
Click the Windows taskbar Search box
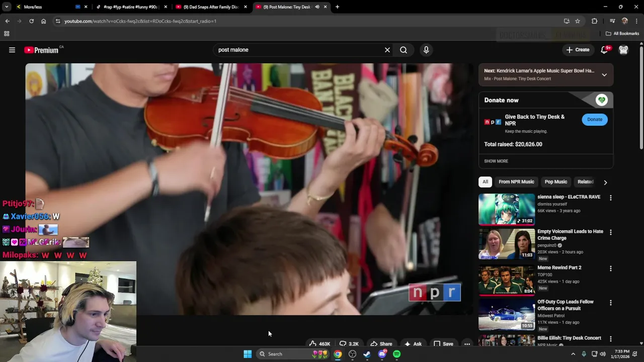point(293,354)
